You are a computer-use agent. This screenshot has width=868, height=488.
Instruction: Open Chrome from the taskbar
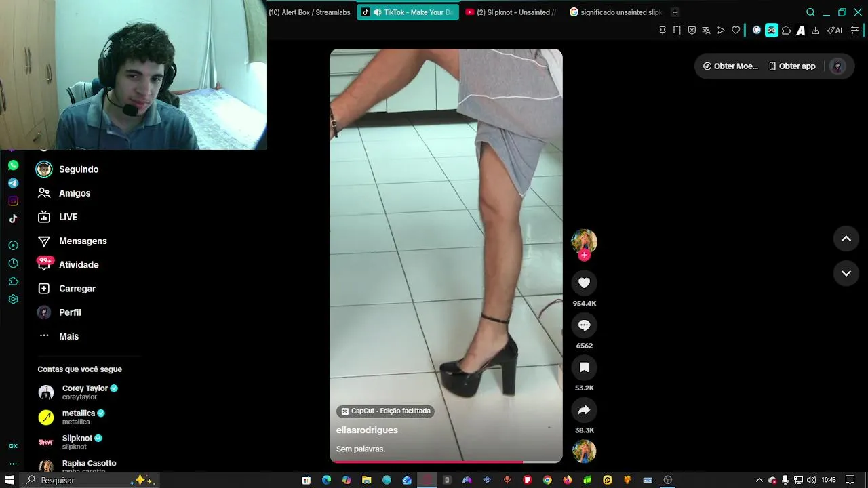pos(547,480)
